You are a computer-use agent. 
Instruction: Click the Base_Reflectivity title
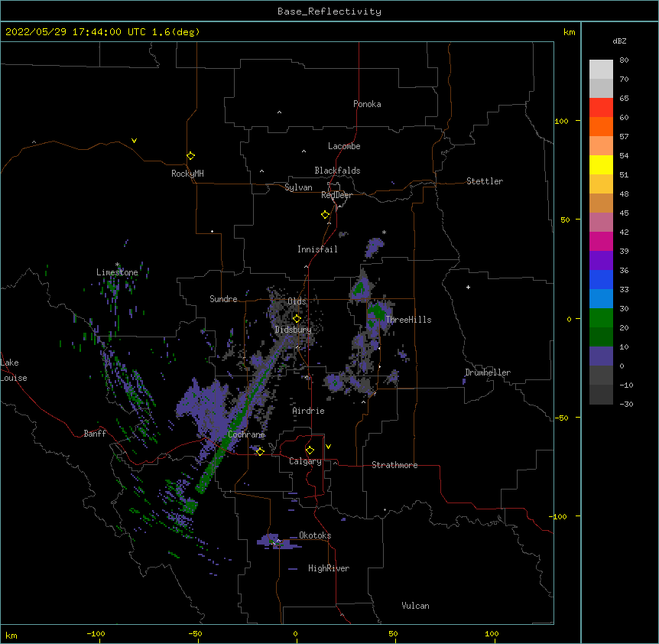pos(329,11)
